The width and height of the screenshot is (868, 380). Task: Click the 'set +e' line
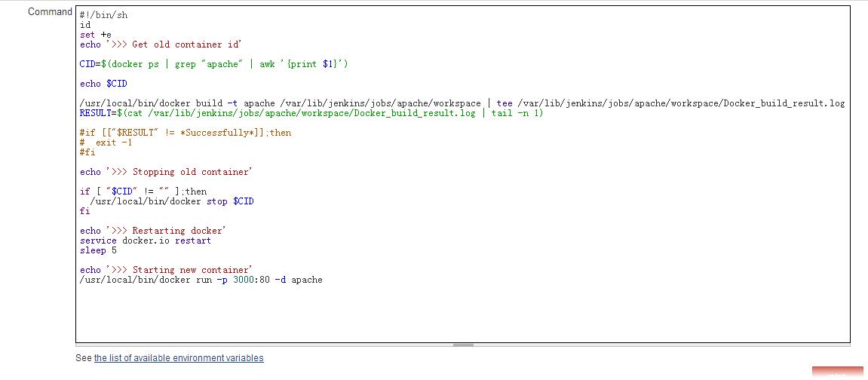[95, 35]
